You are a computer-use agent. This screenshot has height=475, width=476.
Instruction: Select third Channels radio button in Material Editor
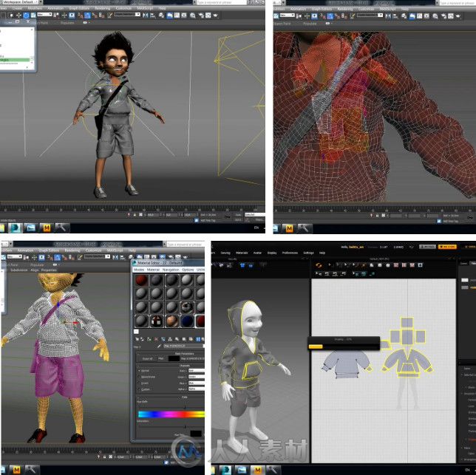pyautogui.click(x=139, y=383)
